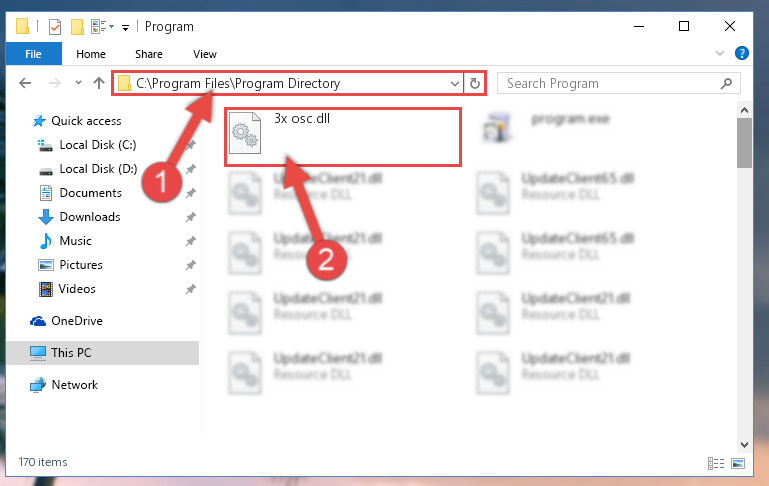This screenshot has width=769, height=486.
Task: Open the View ribbon tab
Action: 205,54
